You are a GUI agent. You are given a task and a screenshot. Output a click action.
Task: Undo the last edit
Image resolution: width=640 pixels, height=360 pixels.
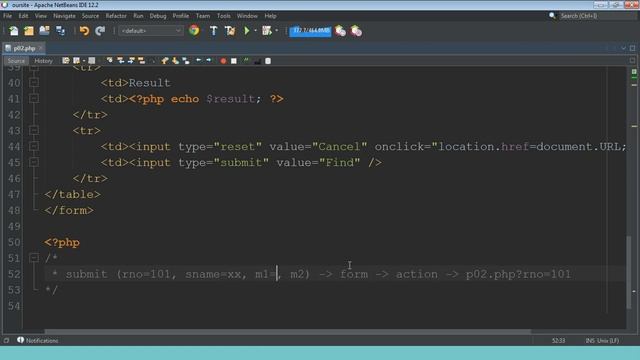[x=84, y=31]
